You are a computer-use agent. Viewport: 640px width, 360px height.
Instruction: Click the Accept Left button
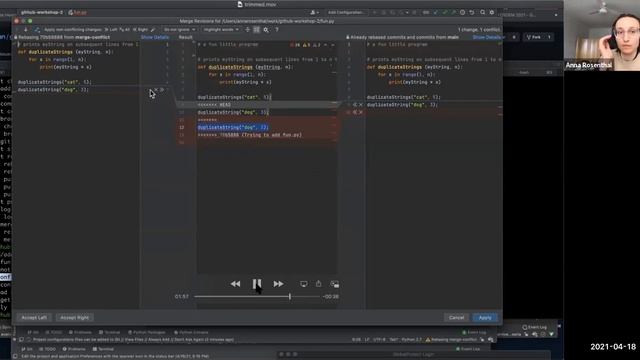(x=34, y=318)
